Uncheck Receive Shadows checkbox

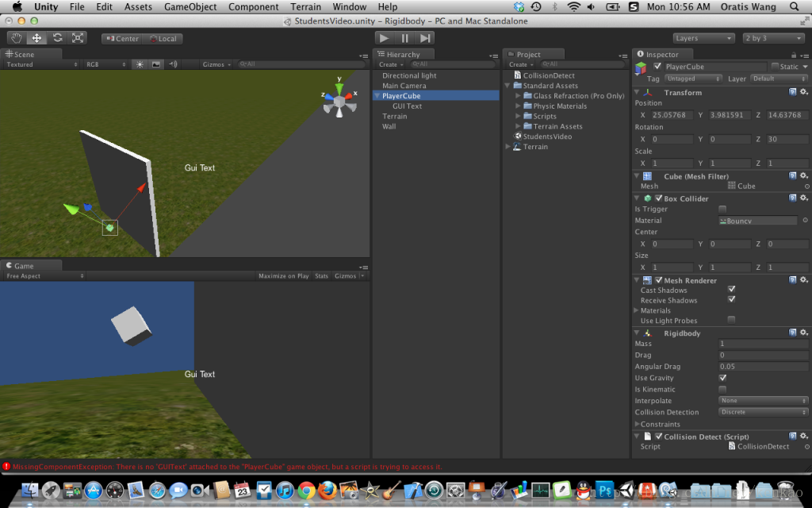point(731,299)
